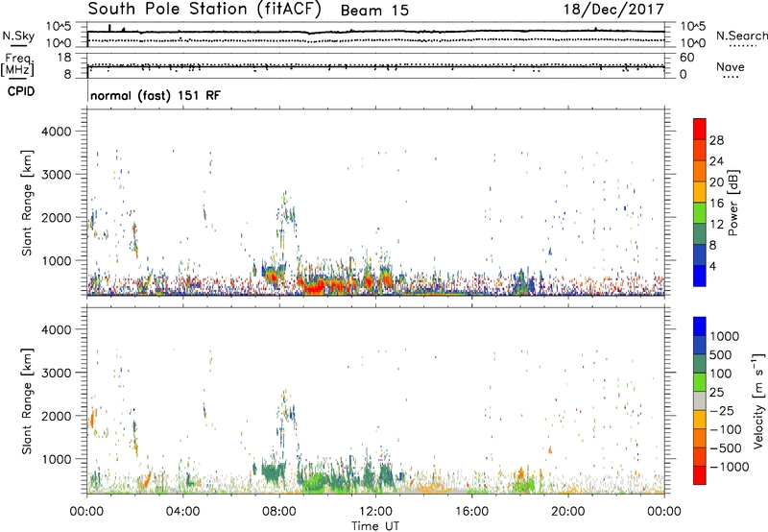Viewport: 768px width, 532px height.
Task: Click the strong red power echo near 09:30
Action: (x=315, y=285)
